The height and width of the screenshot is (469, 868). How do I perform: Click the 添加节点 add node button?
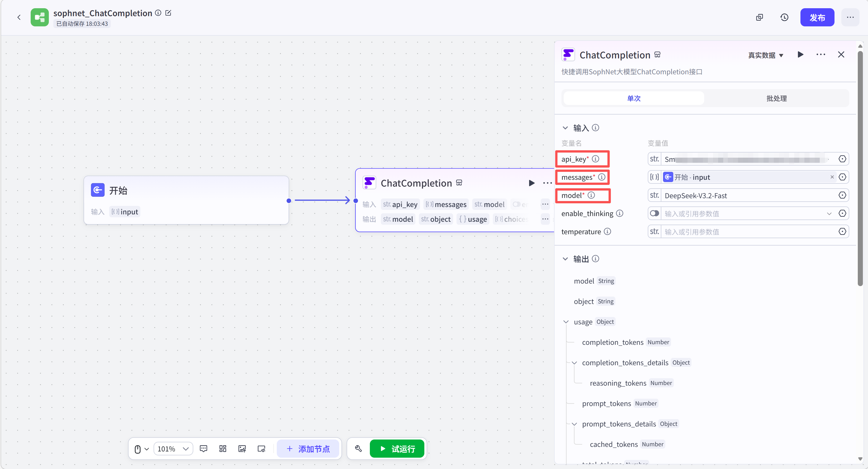[308, 449]
